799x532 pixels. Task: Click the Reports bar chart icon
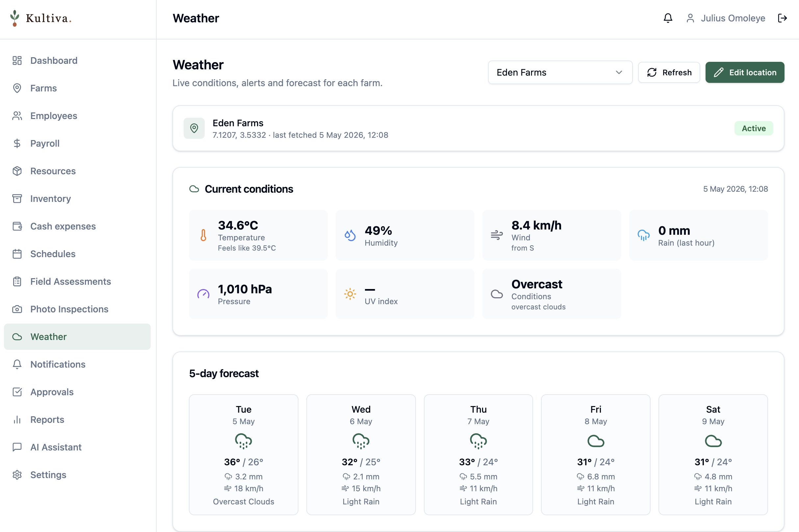pyautogui.click(x=17, y=420)
